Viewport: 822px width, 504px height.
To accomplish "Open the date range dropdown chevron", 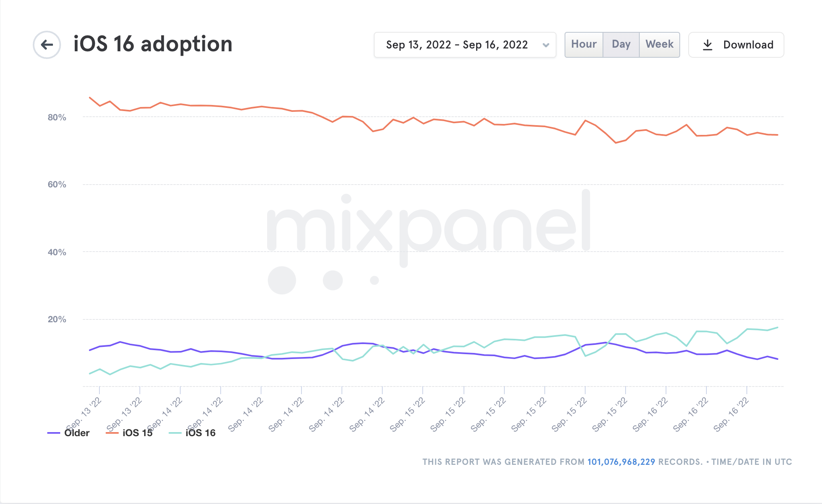I will pos(546,45).
